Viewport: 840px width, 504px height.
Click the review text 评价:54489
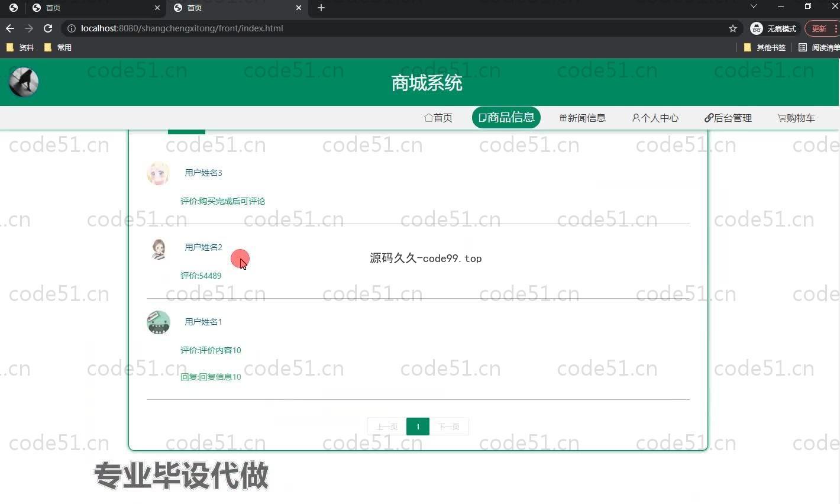click(201, 276)
